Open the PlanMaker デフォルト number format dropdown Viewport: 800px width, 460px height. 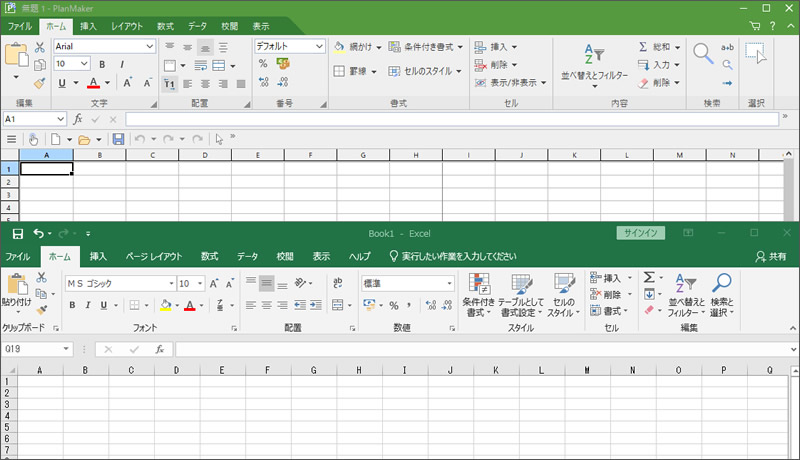(x=320, y=46)
